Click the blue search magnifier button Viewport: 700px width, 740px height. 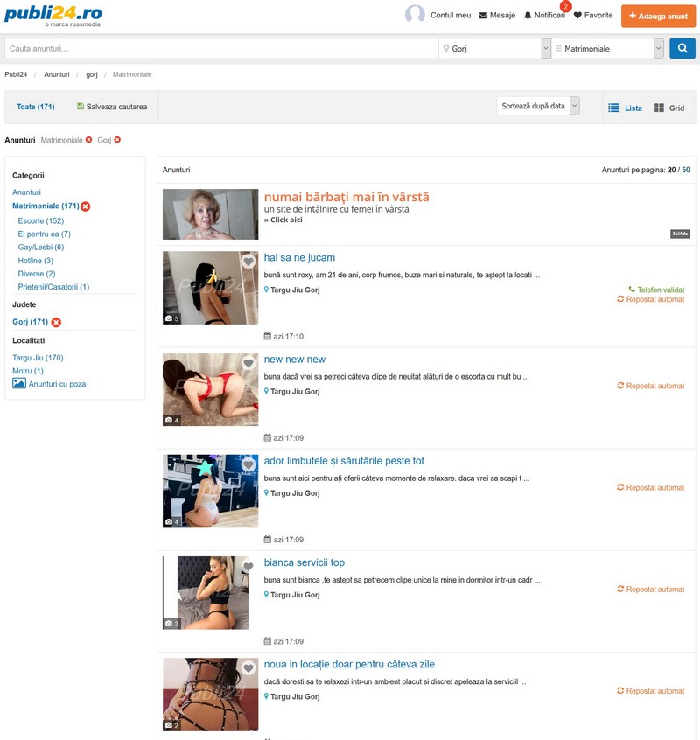(682, 49)
